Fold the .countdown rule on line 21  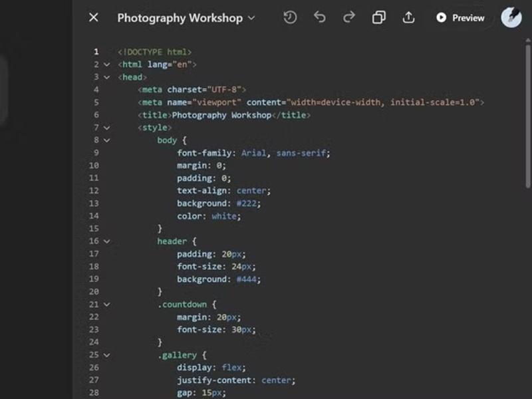pos(106,305)
